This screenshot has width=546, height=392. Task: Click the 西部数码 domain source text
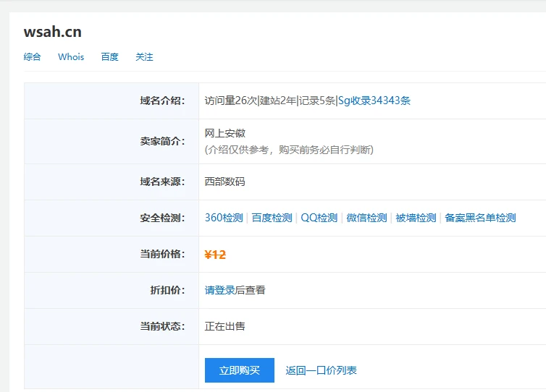(x=225, y=182)
